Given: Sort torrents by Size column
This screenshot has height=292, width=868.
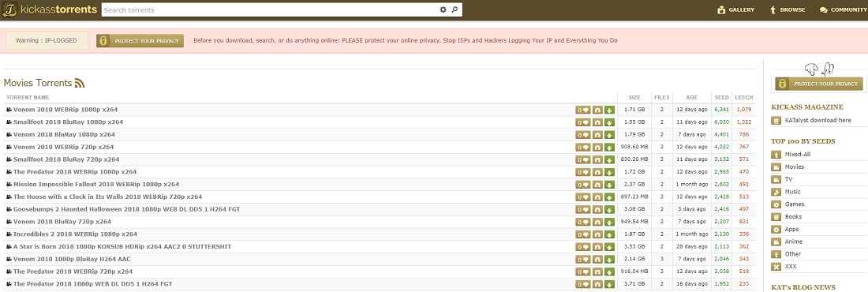Looking at the screenshot, I should tap(634, 98).
